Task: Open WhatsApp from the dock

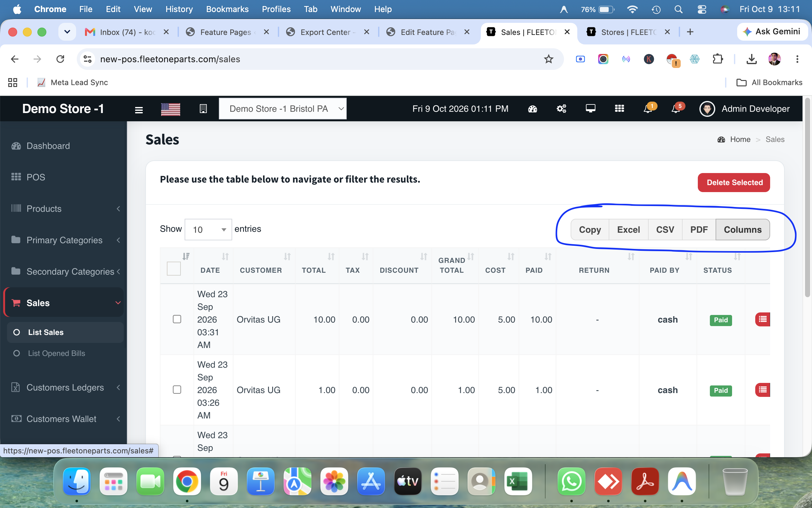Action: tap(572, 481)
